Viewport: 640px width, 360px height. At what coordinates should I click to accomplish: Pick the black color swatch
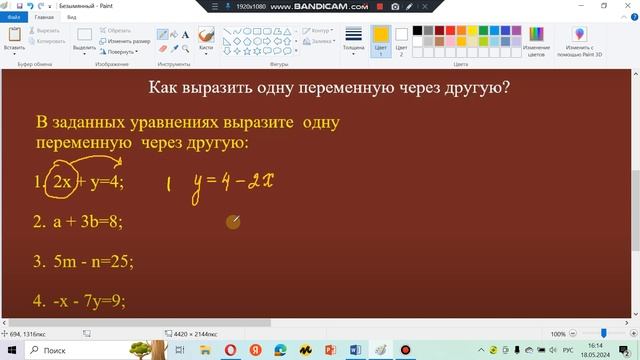[417, 31]
